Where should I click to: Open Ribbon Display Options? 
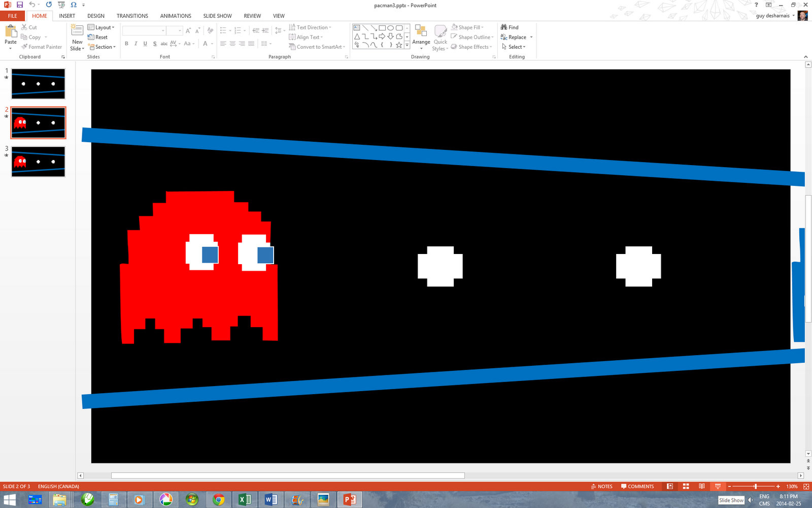(x=768, y=5)
